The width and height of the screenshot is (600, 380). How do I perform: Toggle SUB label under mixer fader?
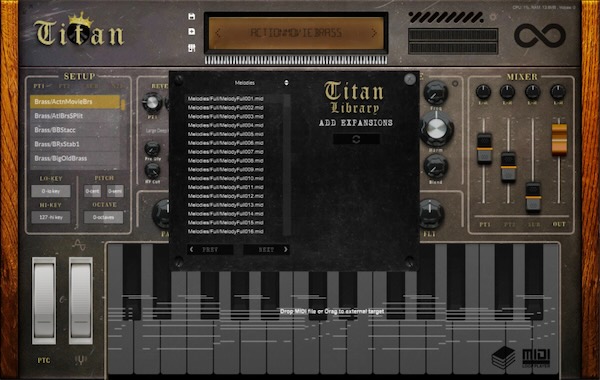pyautogui.click(x=534, y=224)
